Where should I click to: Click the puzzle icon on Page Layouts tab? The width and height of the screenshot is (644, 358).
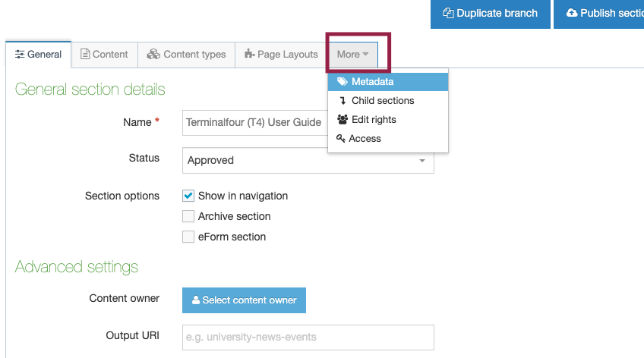pyautogui.click(x=249, y=54)
